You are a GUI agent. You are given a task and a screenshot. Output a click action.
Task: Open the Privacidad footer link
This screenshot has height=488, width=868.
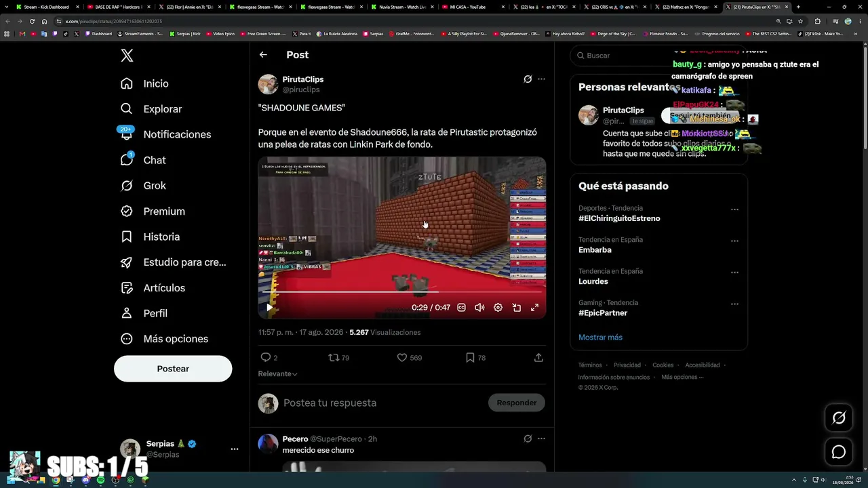(x=627, y=365)
